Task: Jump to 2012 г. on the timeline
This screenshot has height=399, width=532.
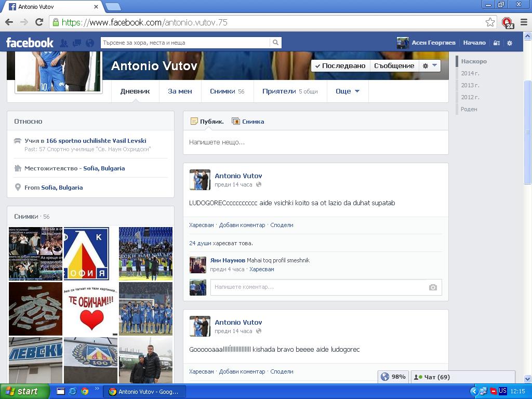Action: (470, 97)
